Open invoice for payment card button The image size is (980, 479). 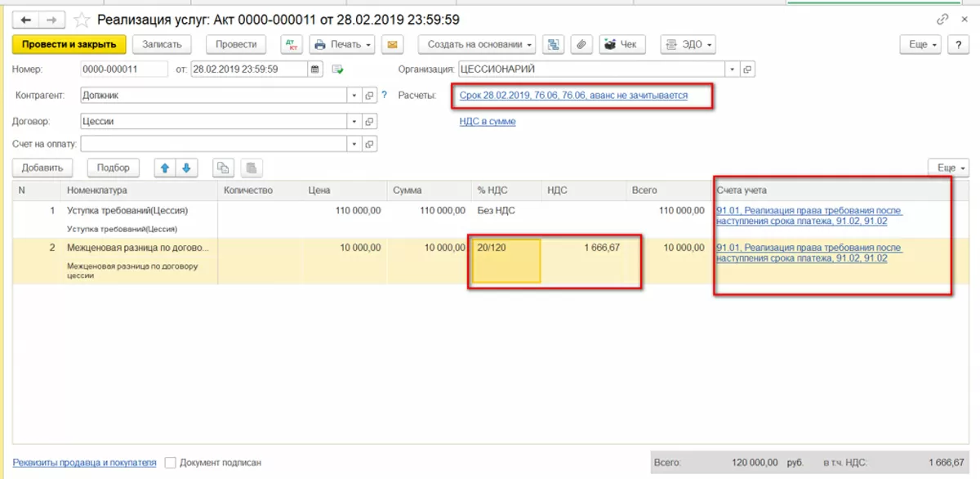pyautogui.click(x=369, y=144)
